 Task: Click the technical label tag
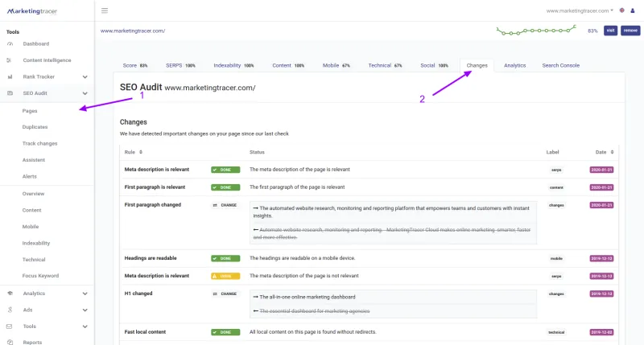click(x=556, y=332)
